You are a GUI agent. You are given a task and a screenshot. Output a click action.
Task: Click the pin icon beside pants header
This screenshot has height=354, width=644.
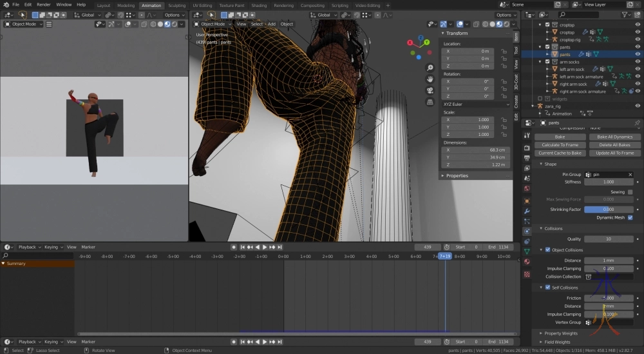pyautogui.click(x=638, y=123)
